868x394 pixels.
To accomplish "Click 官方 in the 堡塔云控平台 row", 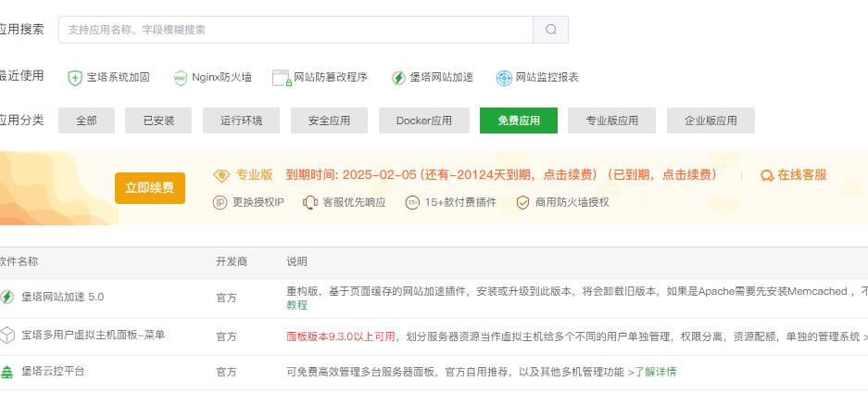I will [226, 372].
